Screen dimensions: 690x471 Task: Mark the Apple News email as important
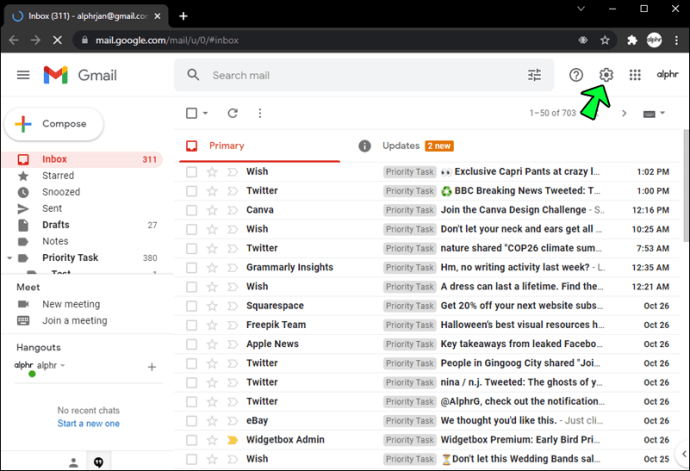232,344
